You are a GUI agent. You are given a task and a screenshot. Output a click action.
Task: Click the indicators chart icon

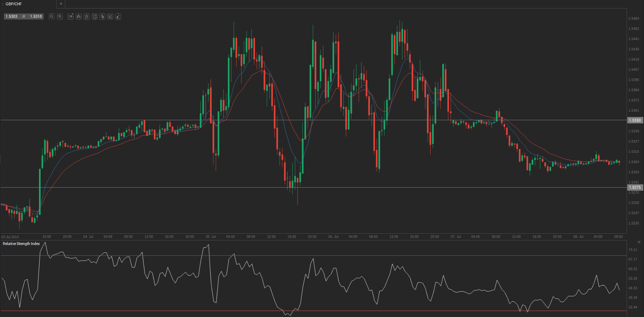coord(95,17)
